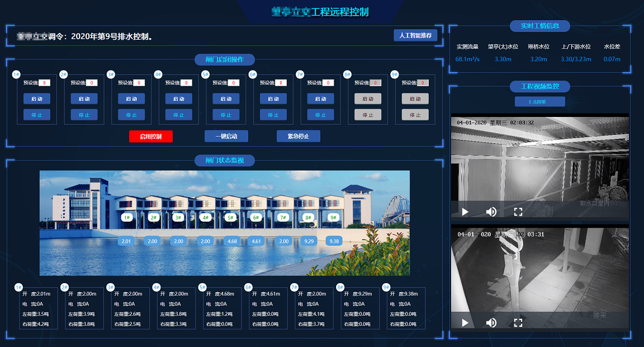The height and width of the screenshot is (347, 644).
Task: Open bottom camera video in fullscreen
Action: [518, 323]
